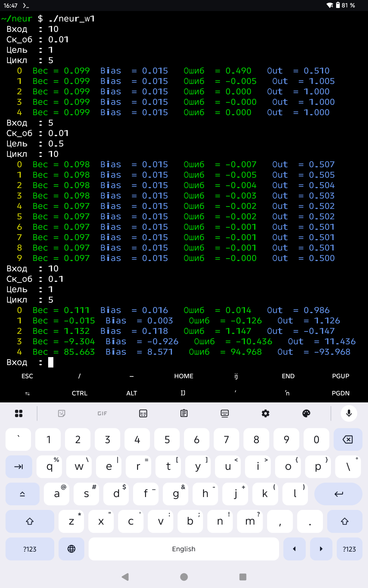Tap the letter k key
Screen dimensions: 368x588
pyautogui.click(x=265, y=494)
